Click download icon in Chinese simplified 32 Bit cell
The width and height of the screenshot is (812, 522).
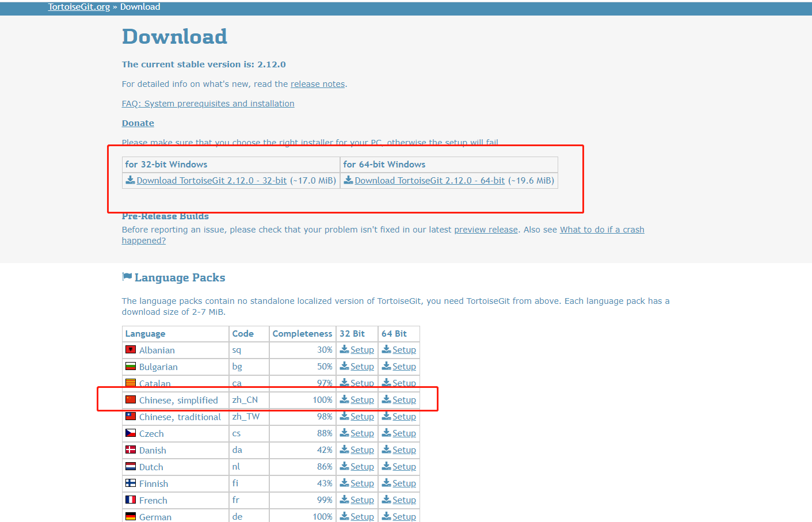tap(344, 399)
